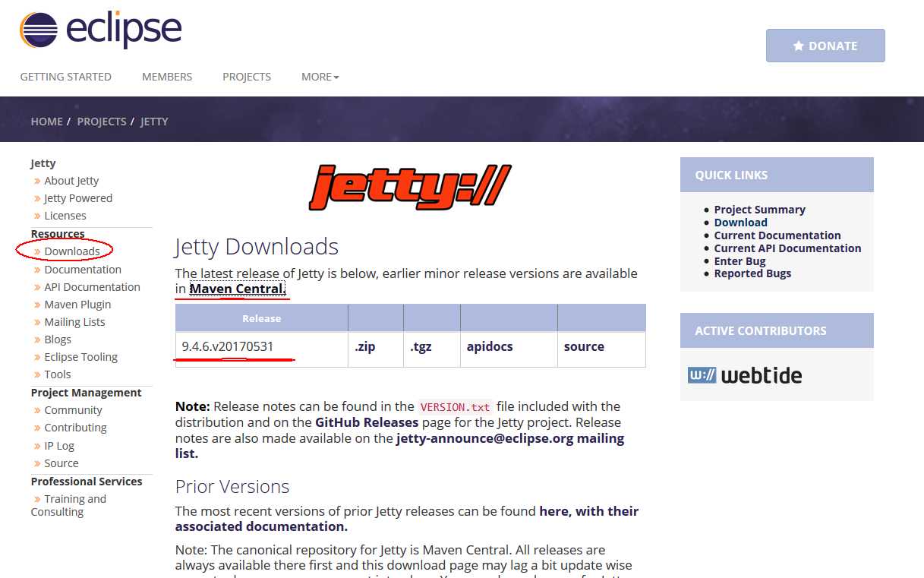The height and width of the screenshot is (578, 924).
Task: Click the Webtide contributor logo
Action: pyautogui.click(x=745, y=375)
